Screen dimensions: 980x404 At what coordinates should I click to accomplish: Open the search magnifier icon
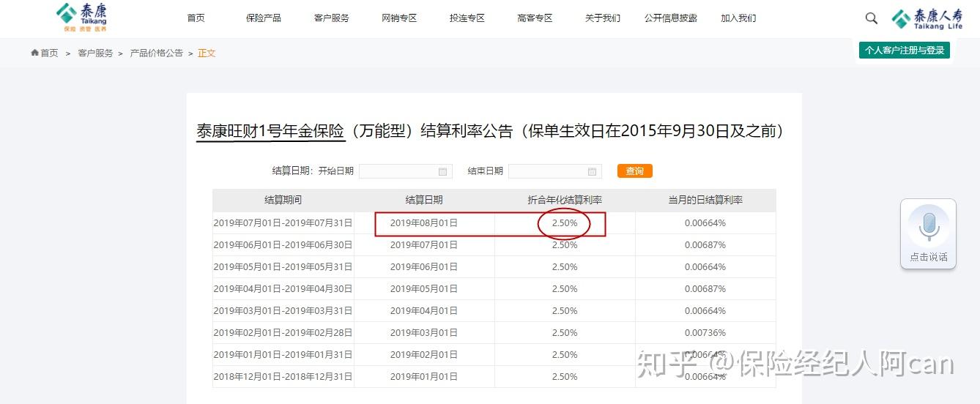pyautogui.click(x=871, y=18)
